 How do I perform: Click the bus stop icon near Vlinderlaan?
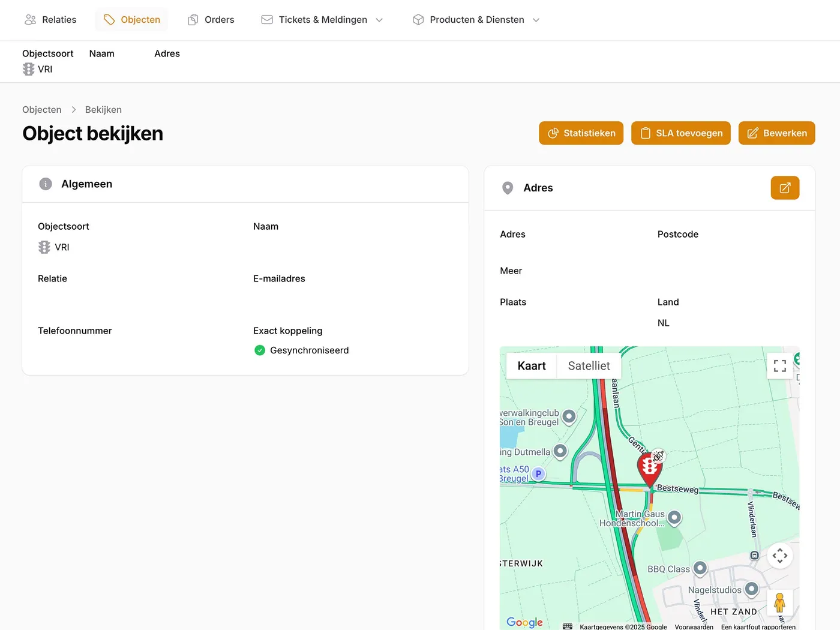tap(755, 556)
